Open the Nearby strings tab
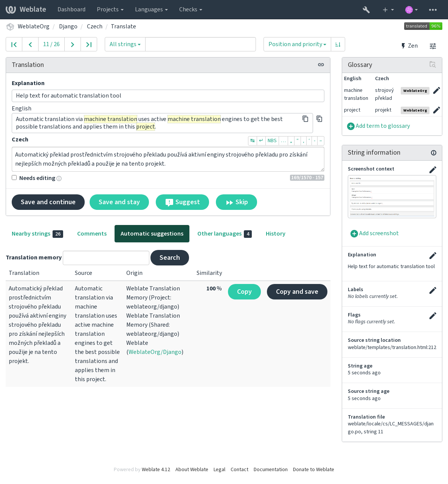 (x=37, y=234)
